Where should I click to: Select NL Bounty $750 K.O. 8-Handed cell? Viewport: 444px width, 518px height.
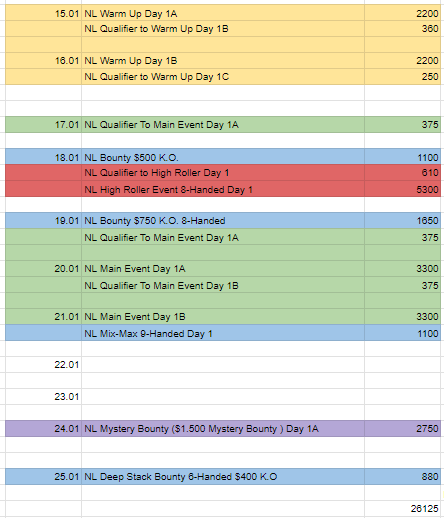(223, 221)
